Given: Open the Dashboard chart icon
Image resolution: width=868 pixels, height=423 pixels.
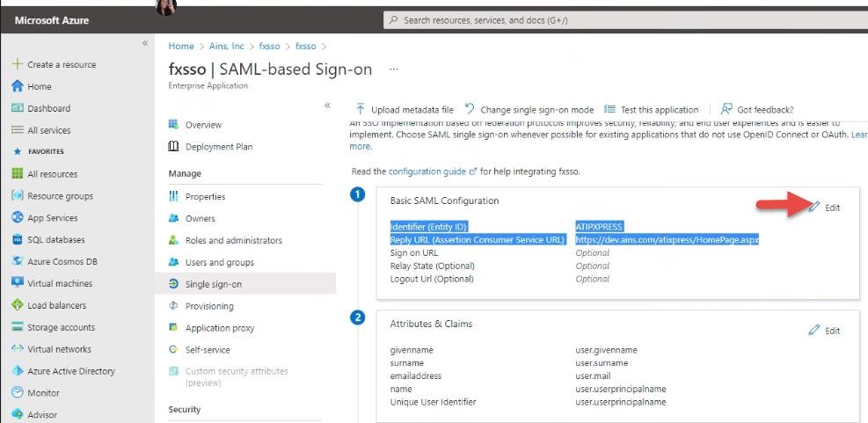Looking at the screenshot, I should [18, 108].
